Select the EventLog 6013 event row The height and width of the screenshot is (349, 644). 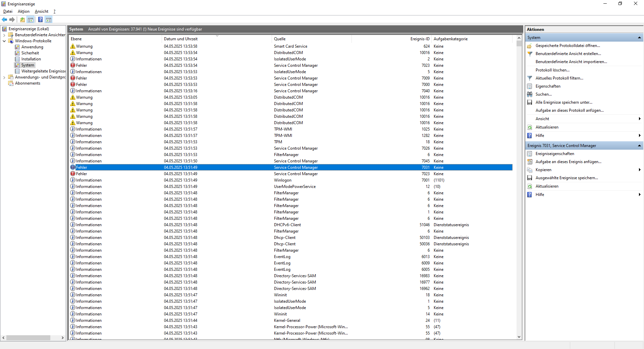tap(290, 257)
